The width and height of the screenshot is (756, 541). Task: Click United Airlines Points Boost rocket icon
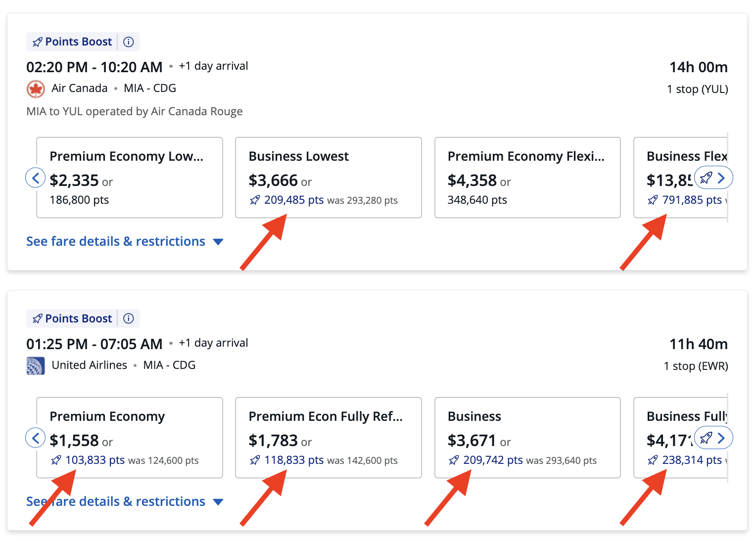tap(37, 318)
